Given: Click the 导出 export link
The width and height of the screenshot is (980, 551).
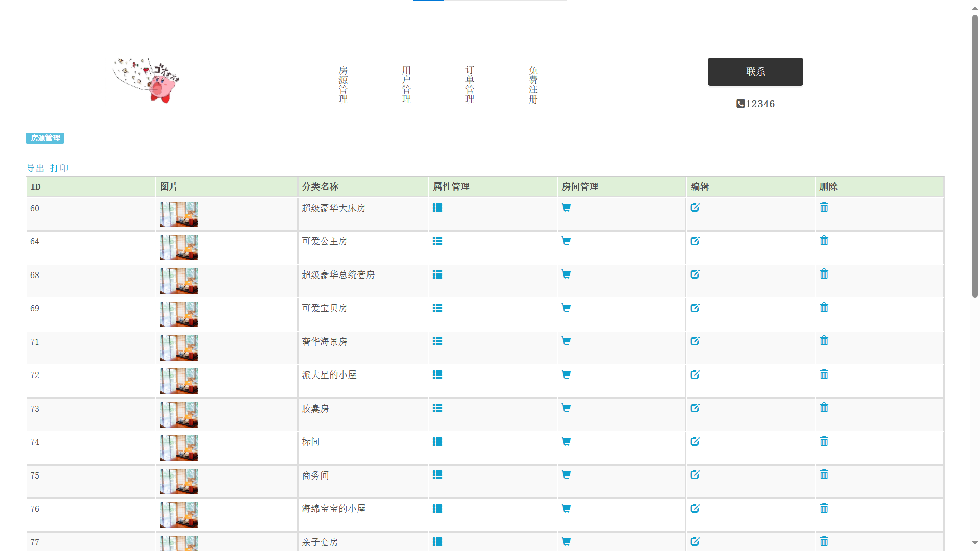Looking at the screenshot, I should [35, 168].
